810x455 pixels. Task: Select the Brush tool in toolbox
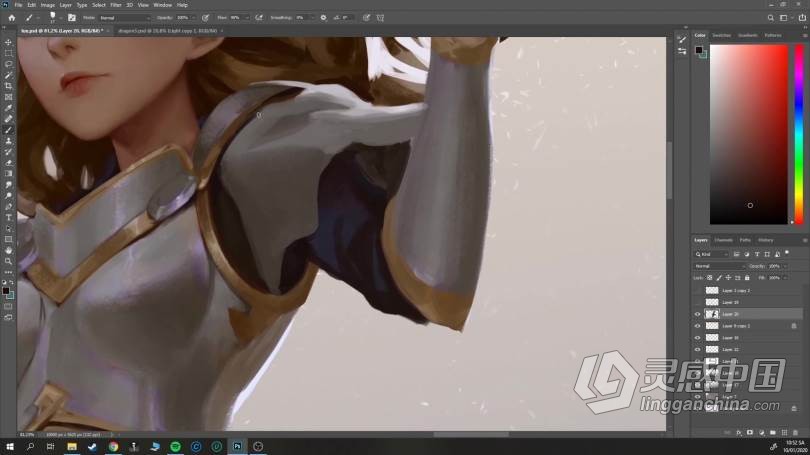point(8,130)
